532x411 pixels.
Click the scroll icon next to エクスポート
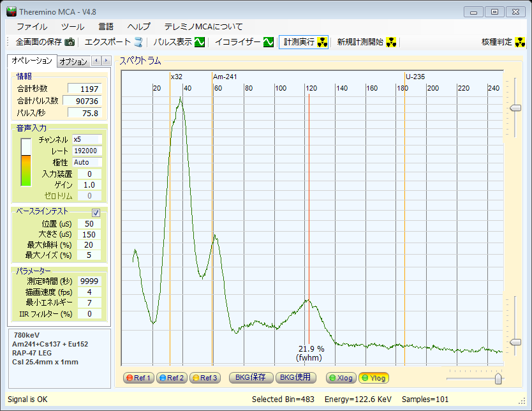click(x=138, y=42)
